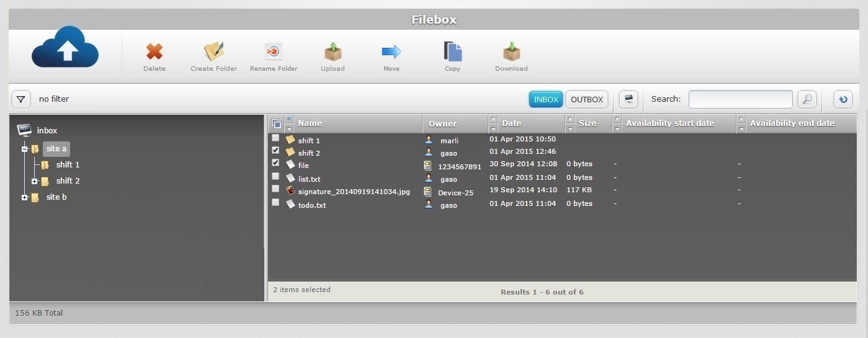Sort Size column ascending arrow
The width and height of the screenshot is (868, 338).
pyautogui.click(x=570, y=119)
